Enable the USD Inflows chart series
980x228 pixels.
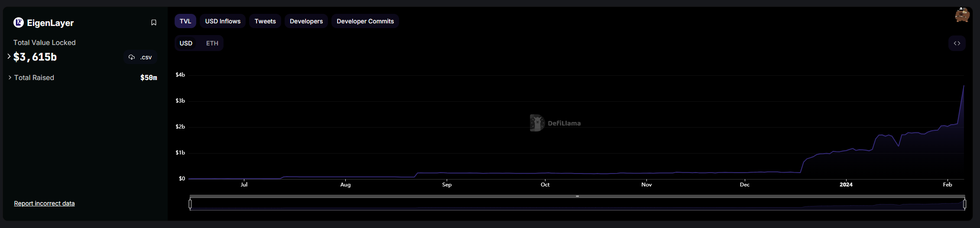(223, 21)
